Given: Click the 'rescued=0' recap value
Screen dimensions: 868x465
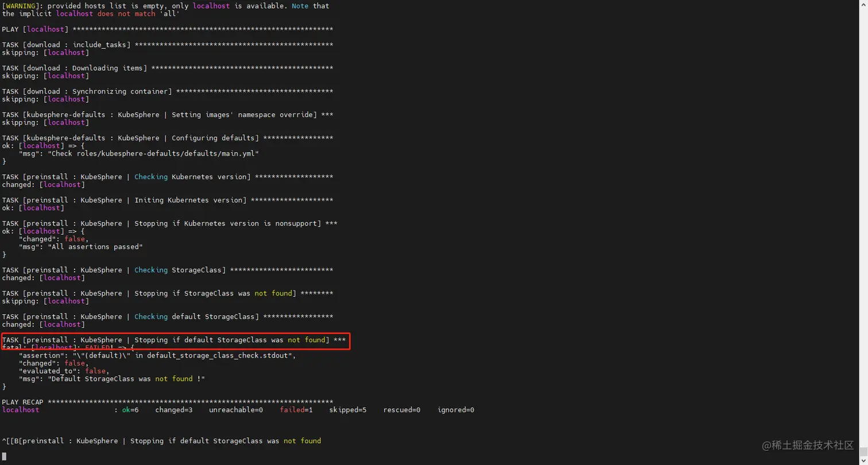Looking at the screenshot, I should [x=402, y=410].
